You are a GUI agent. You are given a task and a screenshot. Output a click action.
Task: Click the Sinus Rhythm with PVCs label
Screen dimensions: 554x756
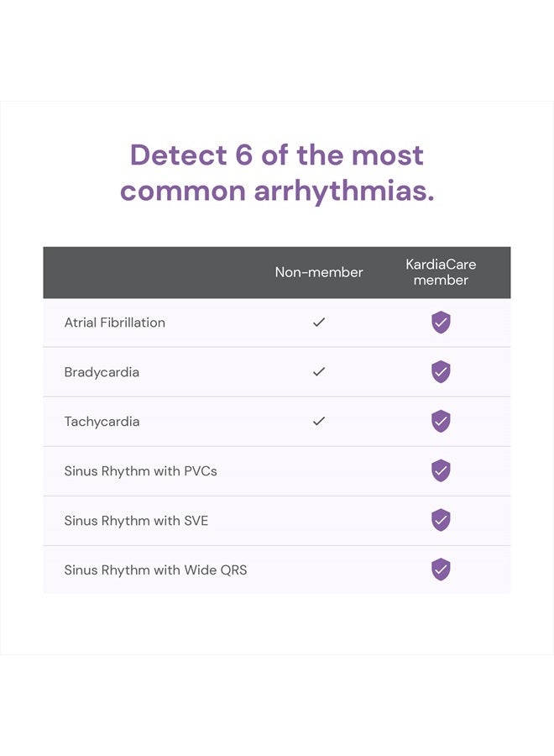pos(141,471)
